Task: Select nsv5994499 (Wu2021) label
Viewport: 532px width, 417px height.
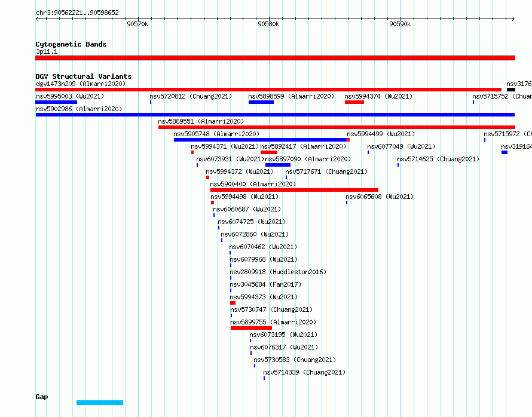Action: point(381,134)
